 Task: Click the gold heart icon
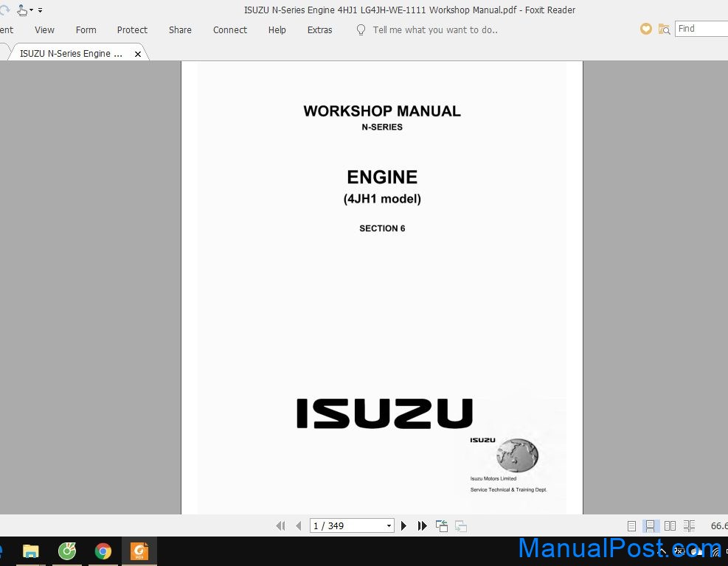point(646,29)
